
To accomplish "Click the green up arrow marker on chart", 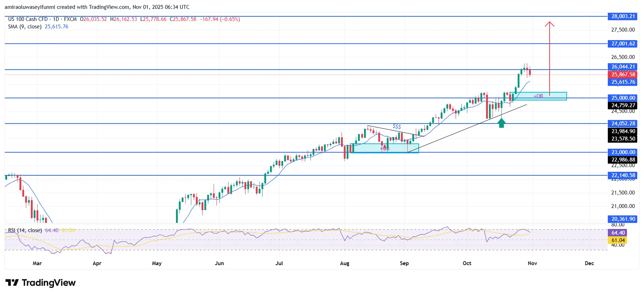I will point(501,123).
